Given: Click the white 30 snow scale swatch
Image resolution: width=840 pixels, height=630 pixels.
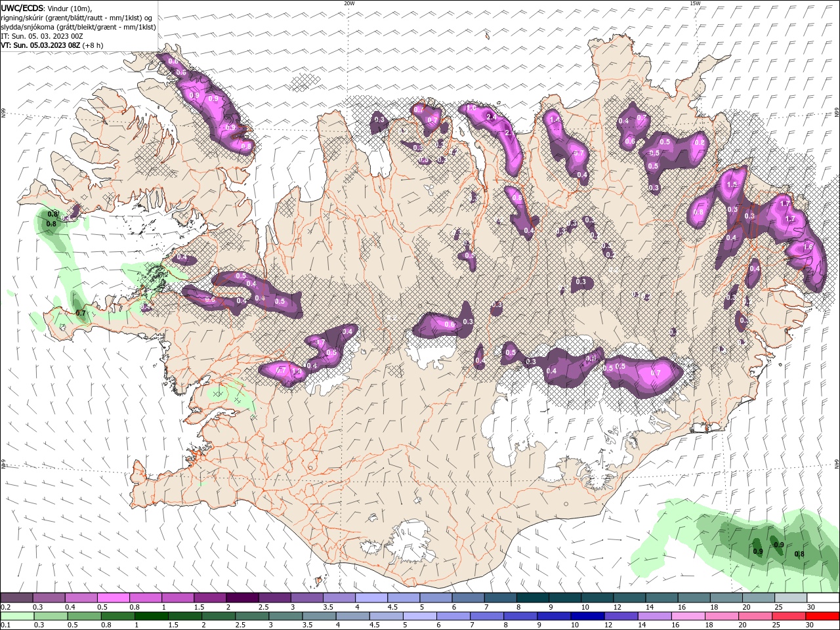Looking at the screenshot, I should point(822,598).
